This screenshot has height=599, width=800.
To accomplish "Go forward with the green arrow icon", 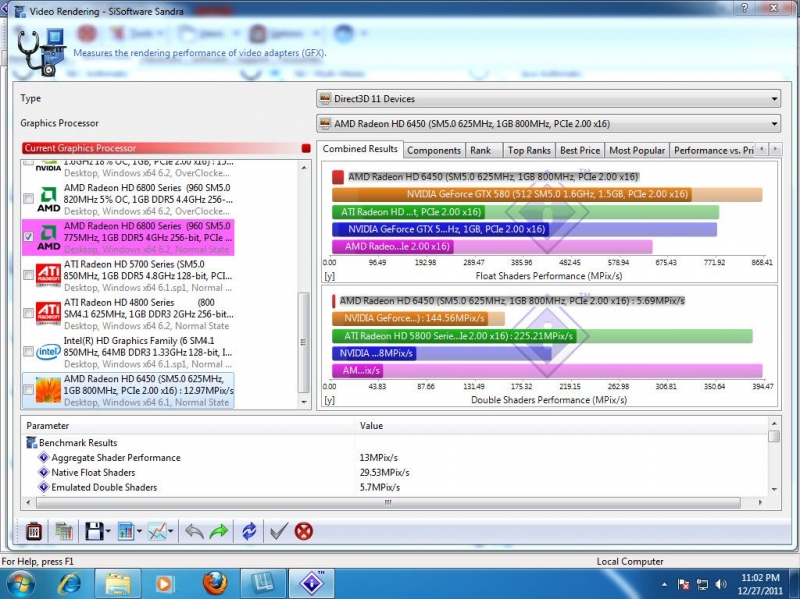I will (x=219, y=532).
